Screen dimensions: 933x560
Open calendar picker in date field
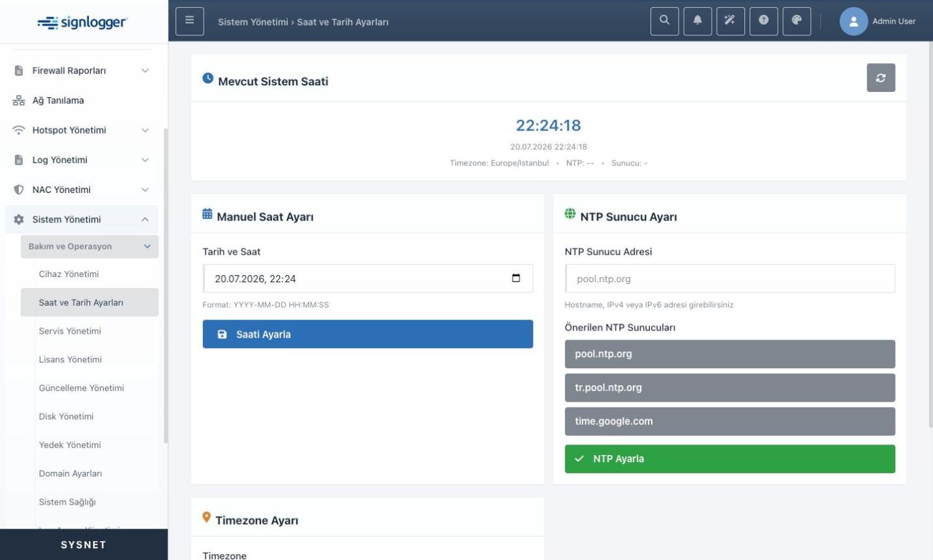coord(516,278)
